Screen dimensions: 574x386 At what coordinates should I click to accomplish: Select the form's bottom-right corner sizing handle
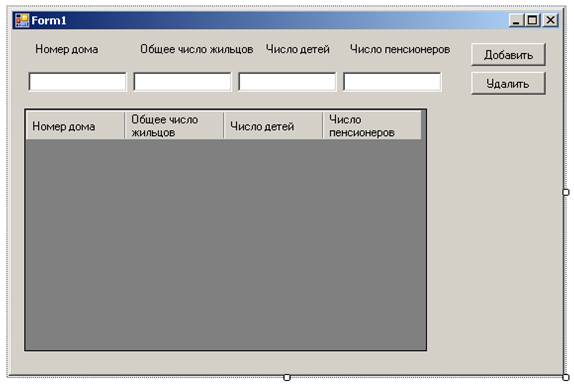pyautogui.click(x=566, y=377)
